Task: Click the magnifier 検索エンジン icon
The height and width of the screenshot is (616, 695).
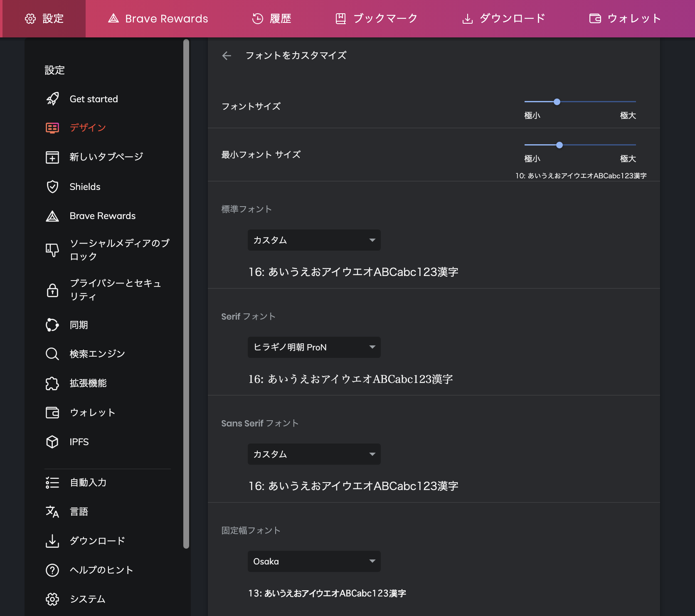Action: 52,354
